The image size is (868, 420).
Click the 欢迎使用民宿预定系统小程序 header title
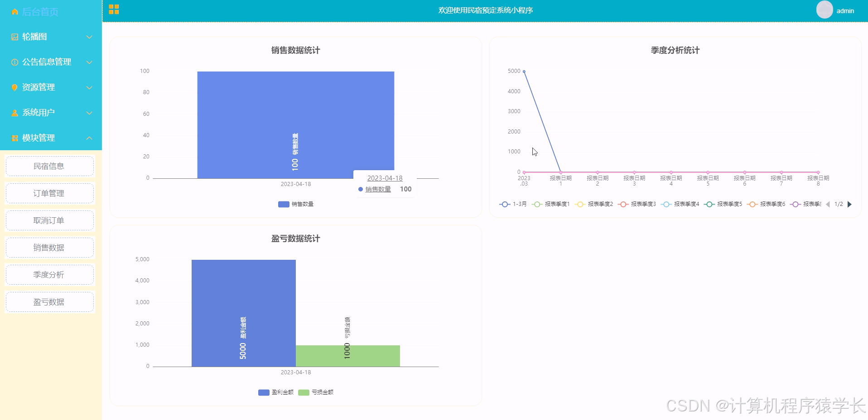click(x=485, y=10)
